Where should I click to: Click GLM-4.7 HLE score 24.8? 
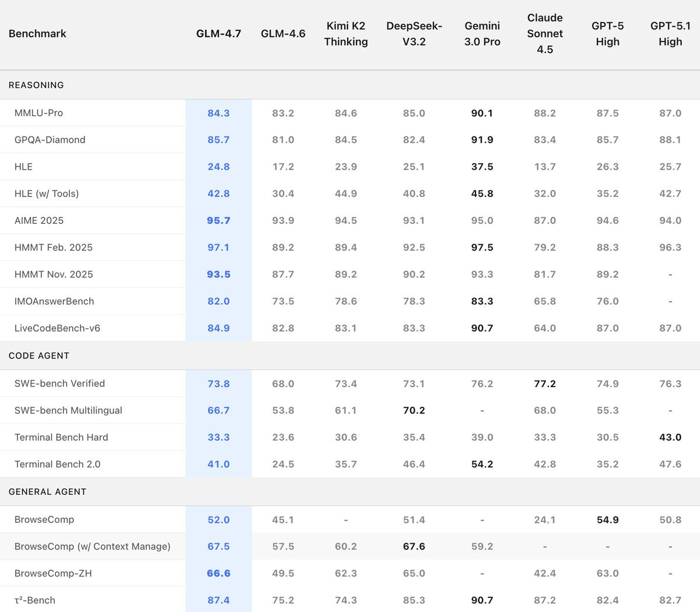pyautogui.click(x=219, y=167)
